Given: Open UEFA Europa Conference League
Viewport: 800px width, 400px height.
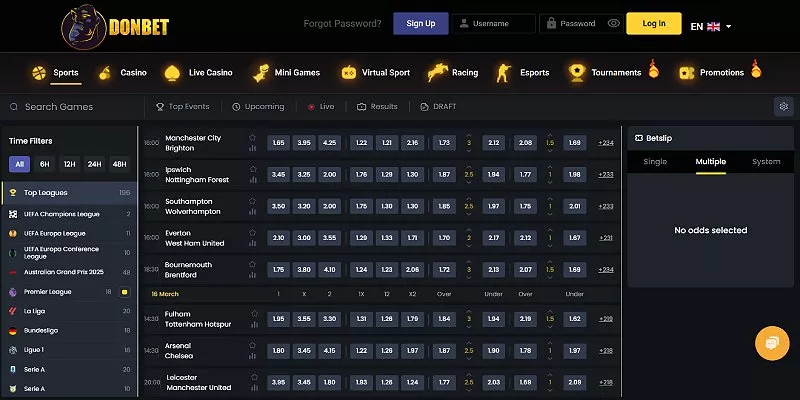Looking at the screenshot, I should [x=69, y=253].
